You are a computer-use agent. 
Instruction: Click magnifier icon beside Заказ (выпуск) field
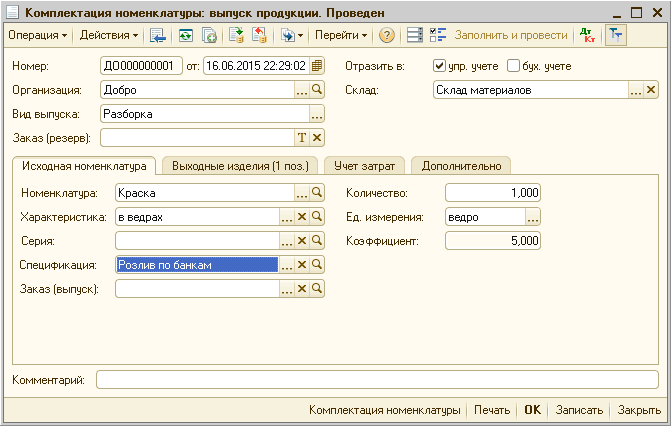coord(317,289)
